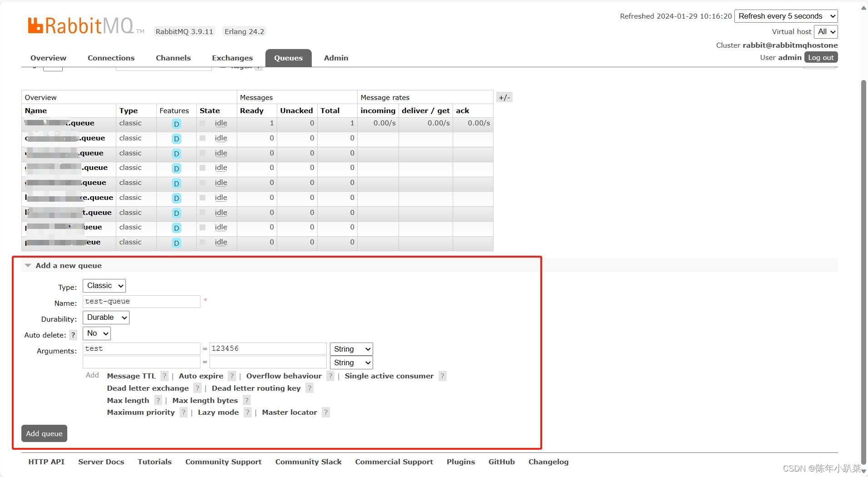Image resolution: width=868 pixels, height=477 pixels.
Task: Go to the Overview tab
Action: tap(48, 58)
